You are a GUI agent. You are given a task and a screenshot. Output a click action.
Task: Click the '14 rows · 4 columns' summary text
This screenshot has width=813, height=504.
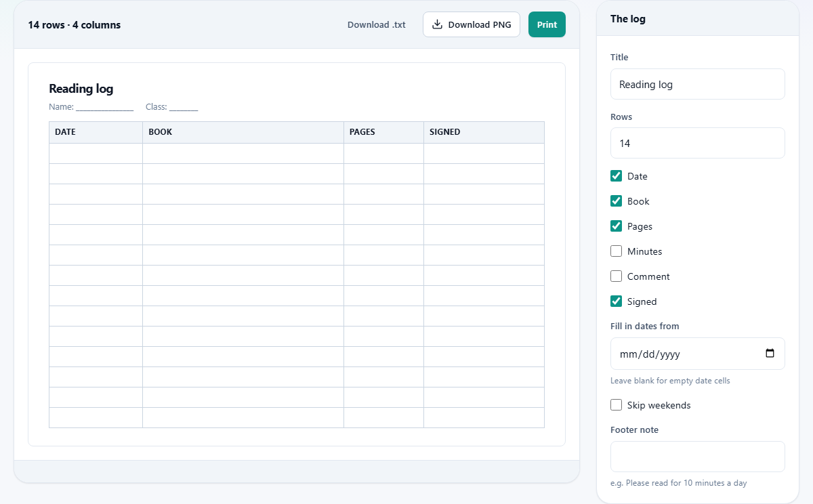coord(75,25)
